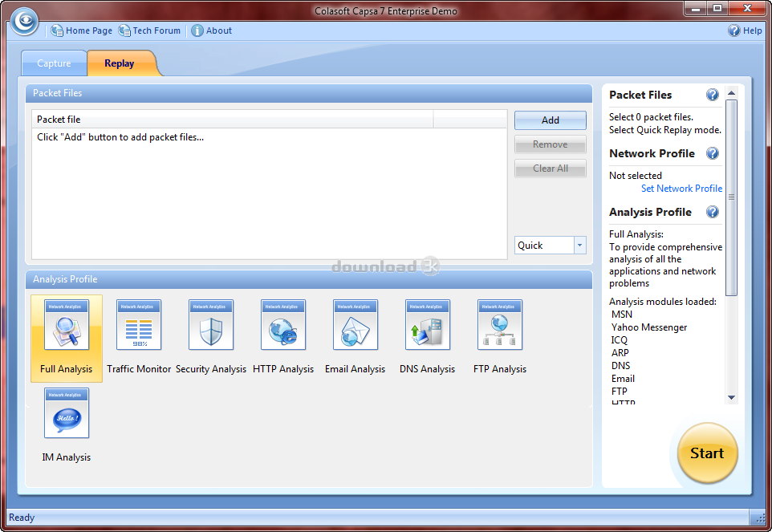Click 'Yahoo Messenger' in modules loaded list

tap(649, 327)
